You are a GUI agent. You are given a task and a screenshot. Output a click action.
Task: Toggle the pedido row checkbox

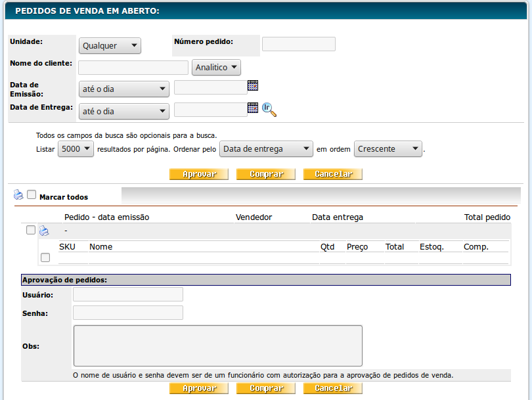[31, 231]
